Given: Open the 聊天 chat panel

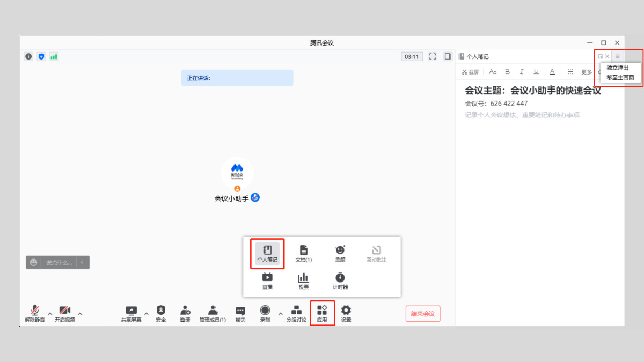Looking at the screenshot, I should [240, 314].
